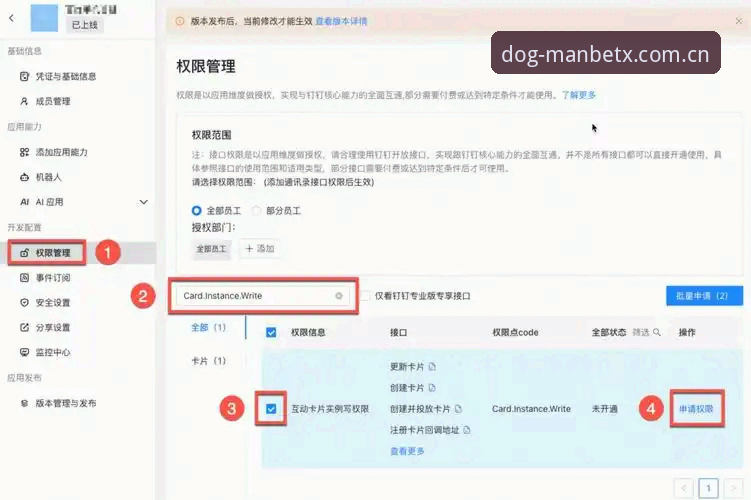Open the 查看版本详情 link
Screen dimensions: 751x500
click(341, 21)
